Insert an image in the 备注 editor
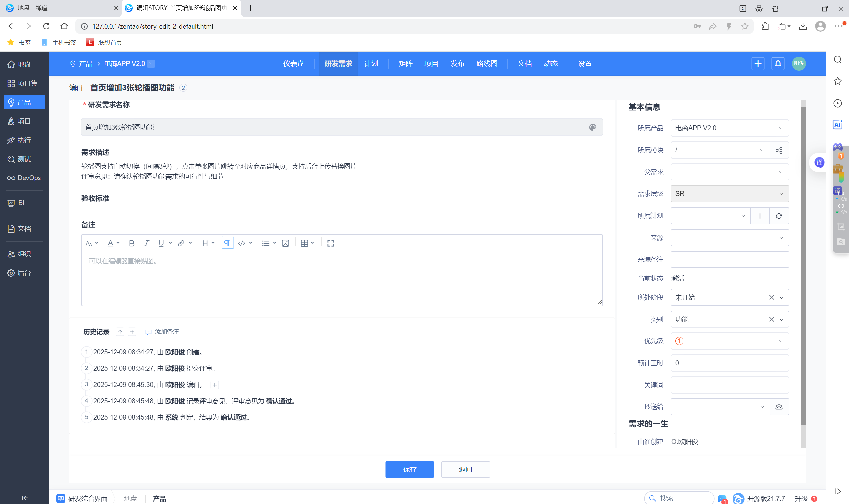This screenshot has width=849, height=504. pyautogui.click(x=285, y=243)
